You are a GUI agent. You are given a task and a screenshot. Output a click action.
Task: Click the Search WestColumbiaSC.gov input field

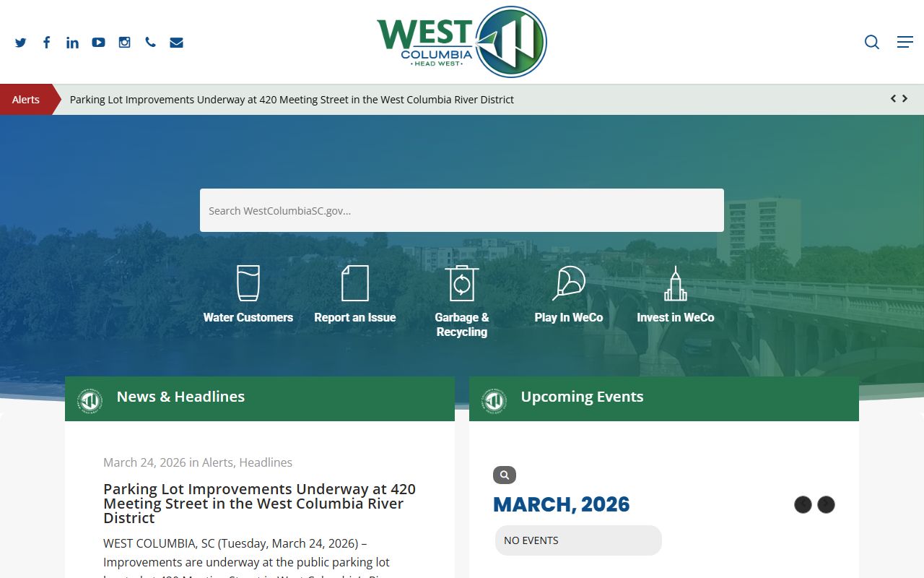pos(461,210)
